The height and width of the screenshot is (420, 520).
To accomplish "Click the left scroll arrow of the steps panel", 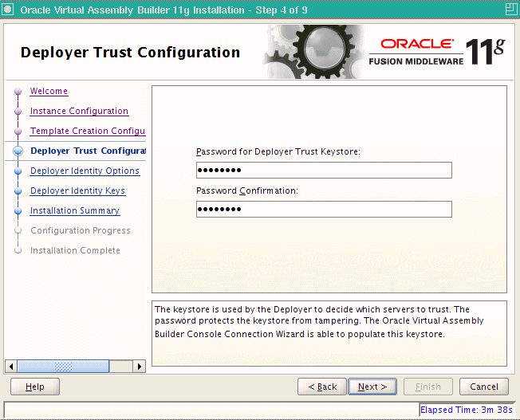I will point(11,367).
